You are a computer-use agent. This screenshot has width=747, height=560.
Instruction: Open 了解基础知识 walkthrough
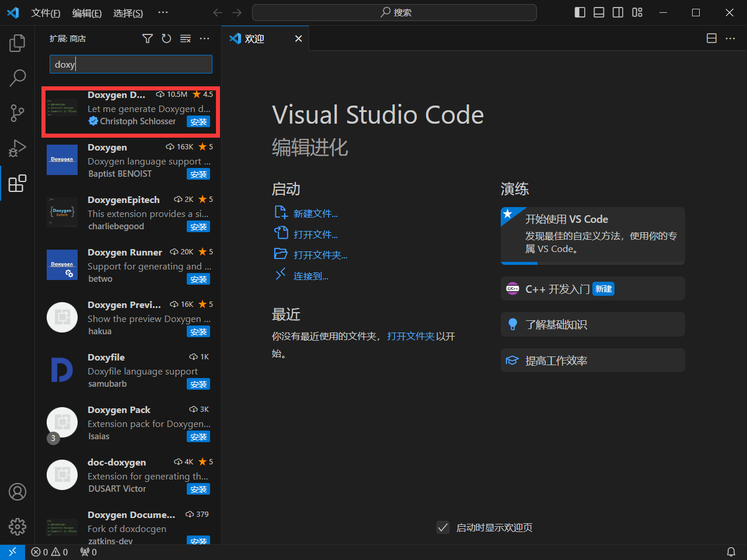coord(593,324)
